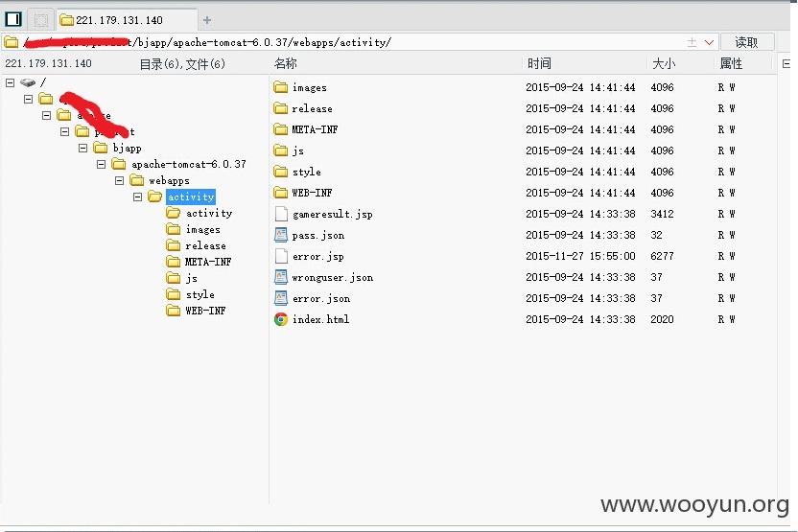Click the error.jsp file icon

(281, 256)
